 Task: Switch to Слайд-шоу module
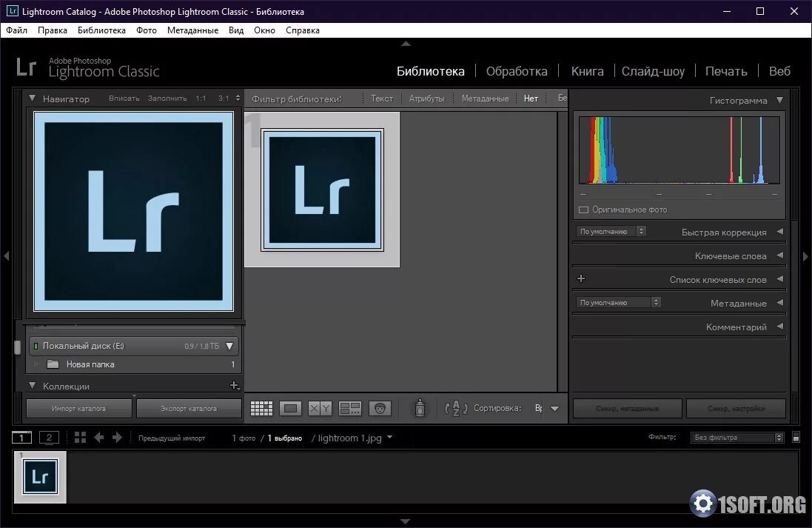pyautogui.click(x=653, y=71)
